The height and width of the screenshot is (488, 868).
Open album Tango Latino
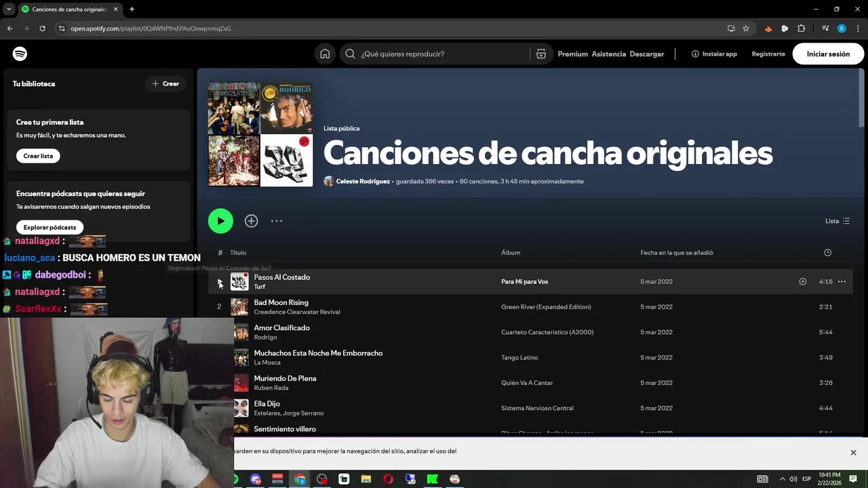(x=519, y=358)
